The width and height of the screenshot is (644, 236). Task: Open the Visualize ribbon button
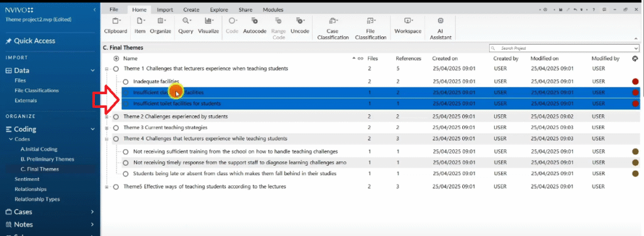[x=209, y=25]
